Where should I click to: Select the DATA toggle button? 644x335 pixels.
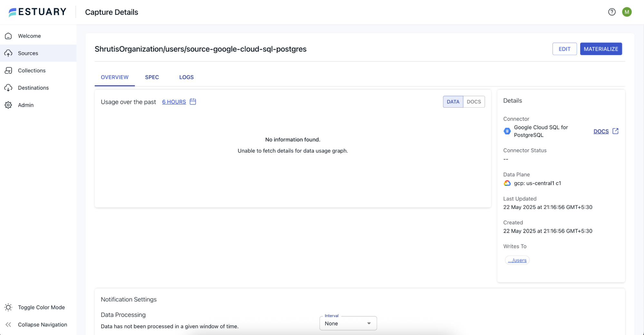(453, 102)
